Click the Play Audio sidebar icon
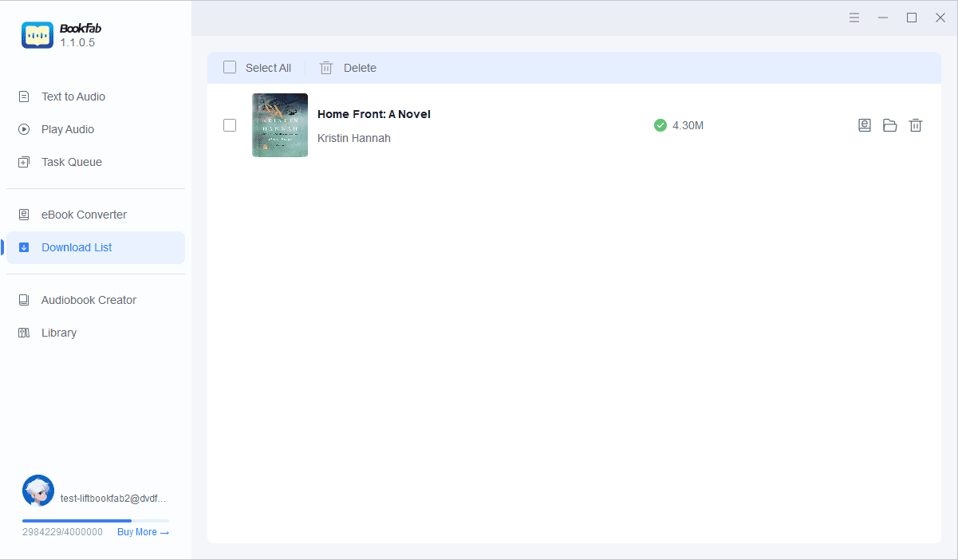Screen dimensions: 958x560 point(24,129)
